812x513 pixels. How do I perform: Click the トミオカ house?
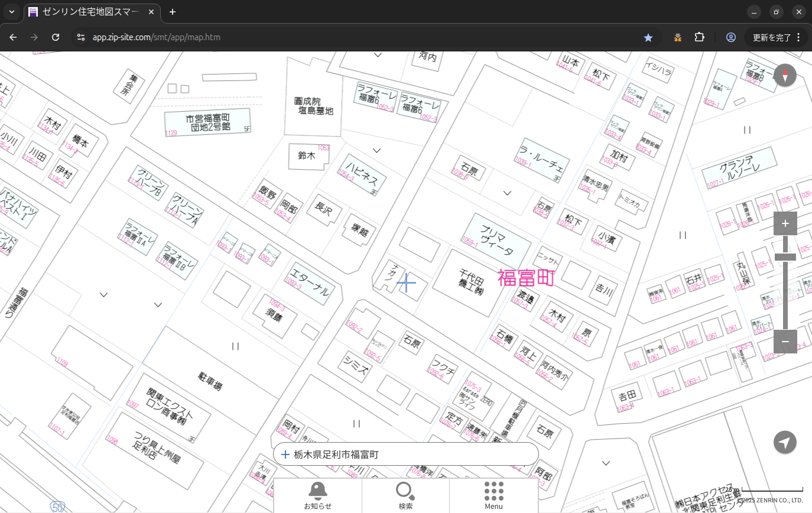[x=632, y=202]
